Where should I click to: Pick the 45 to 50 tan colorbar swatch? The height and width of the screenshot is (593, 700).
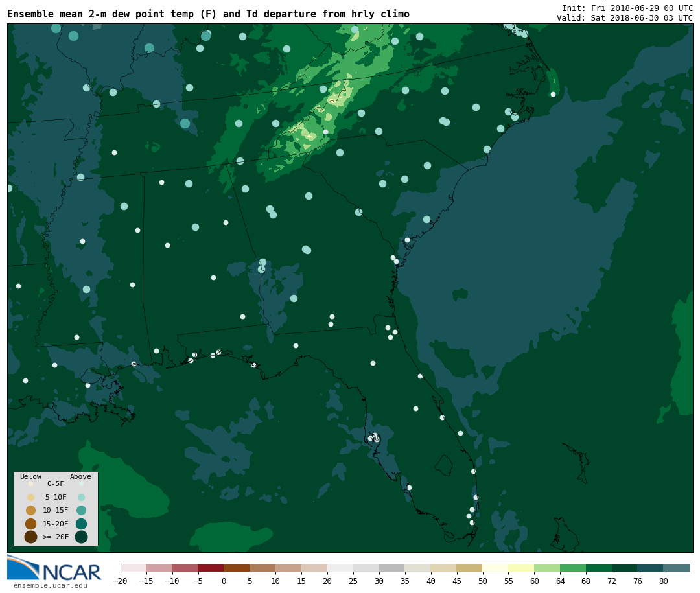470,568
